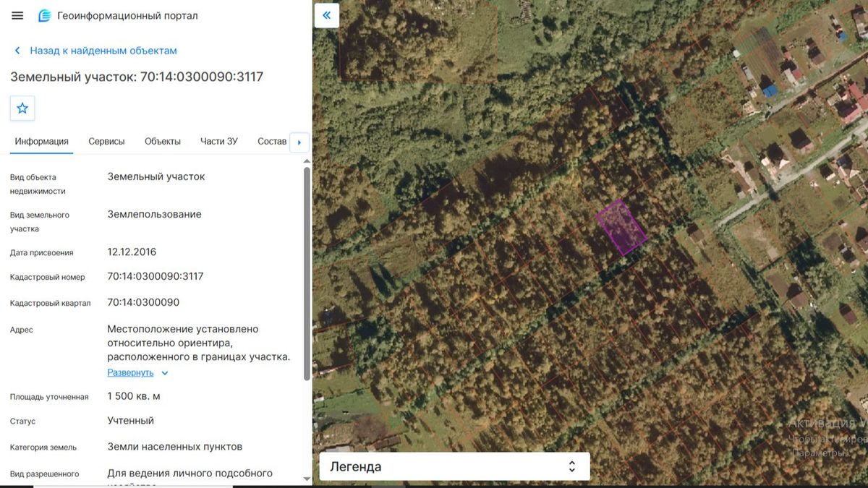Click cadastral quarter value 70:14:0300090
The image size is (868, 488).
point(143,302)
